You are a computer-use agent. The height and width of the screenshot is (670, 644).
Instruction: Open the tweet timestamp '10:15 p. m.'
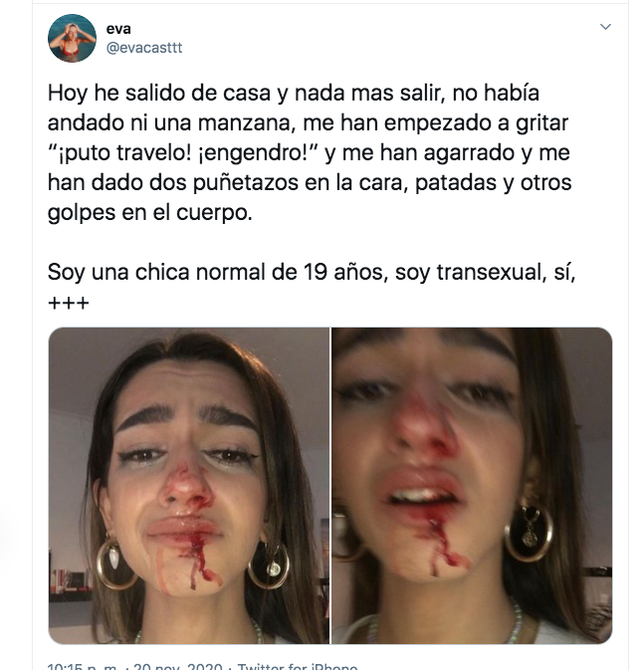[82, 666]
